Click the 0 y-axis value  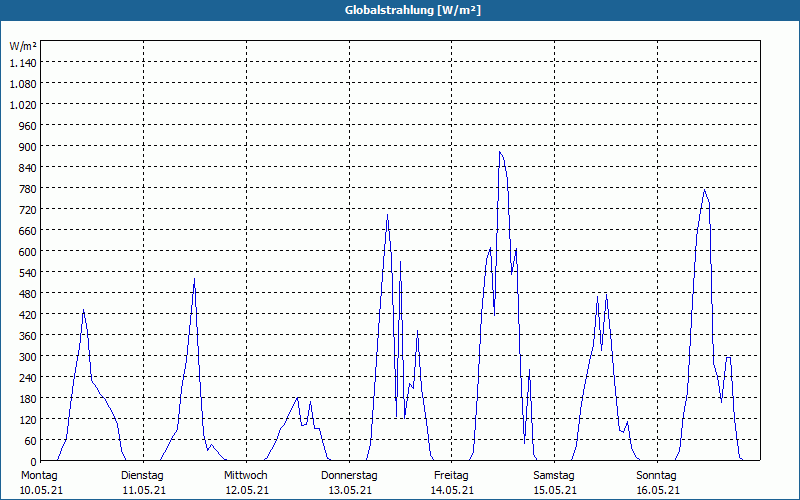(34, 462)
